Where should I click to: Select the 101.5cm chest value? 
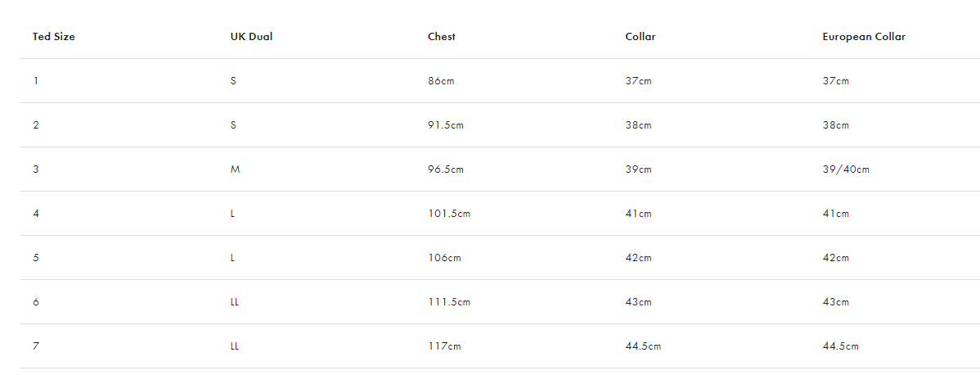(449, 214)
